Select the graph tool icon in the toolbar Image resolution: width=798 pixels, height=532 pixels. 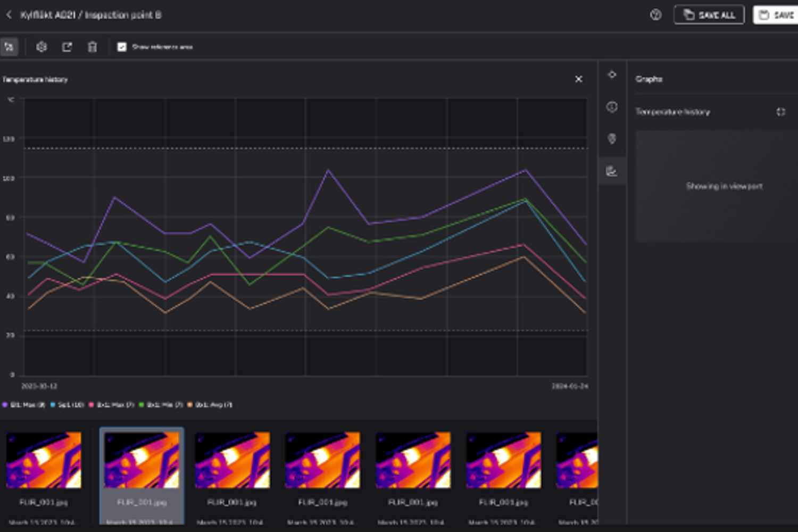[x=9, y=47]
